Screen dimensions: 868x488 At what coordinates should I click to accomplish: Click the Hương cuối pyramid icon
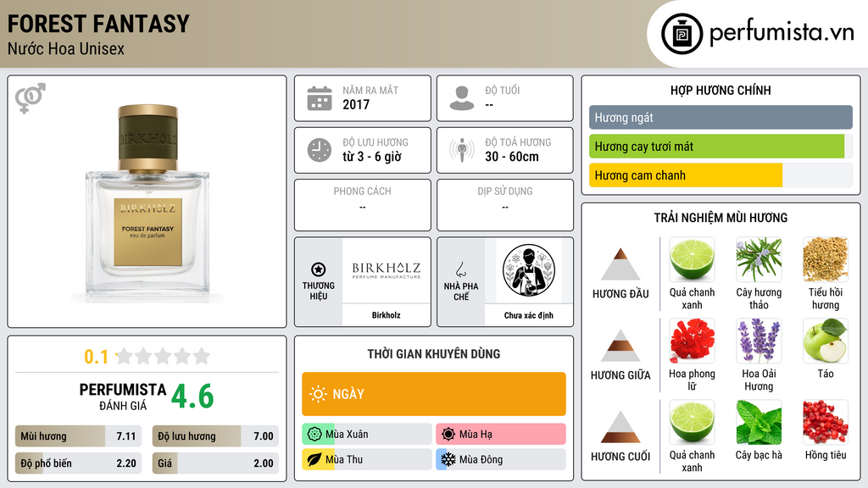620,427
